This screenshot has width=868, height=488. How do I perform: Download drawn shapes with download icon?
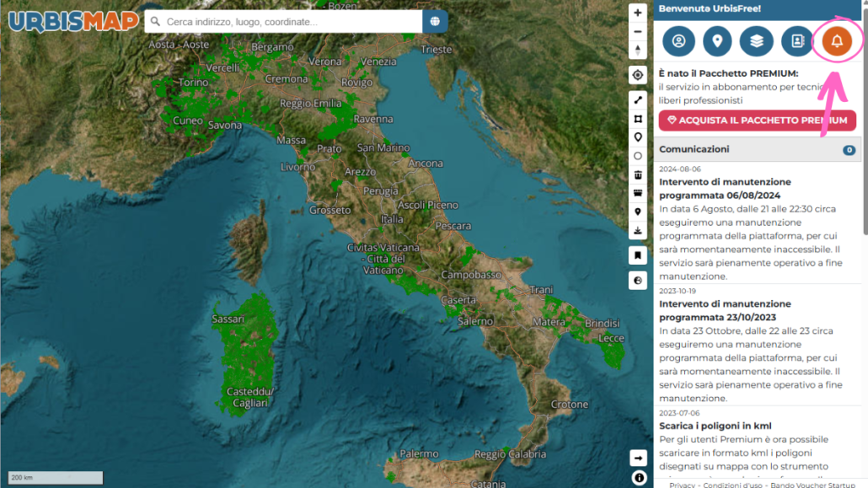(638, 230)
